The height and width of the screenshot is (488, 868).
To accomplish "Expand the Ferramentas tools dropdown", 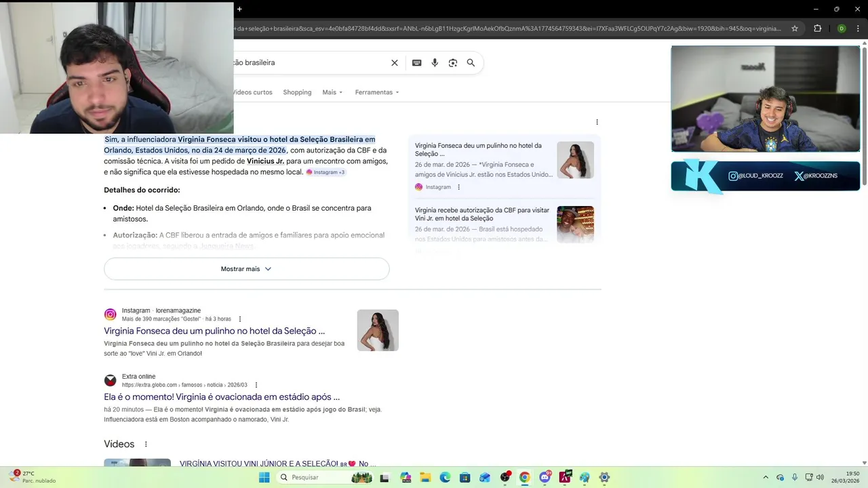I will (377, 92).
